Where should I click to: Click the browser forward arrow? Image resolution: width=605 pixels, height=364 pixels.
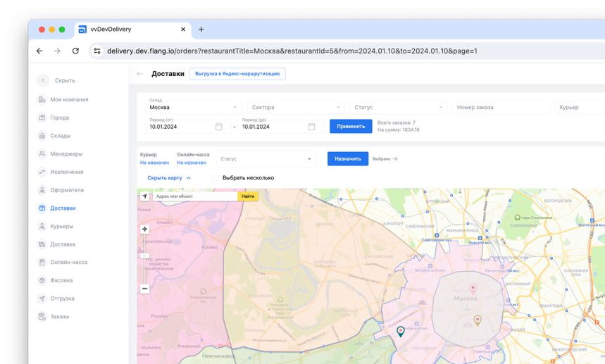coord(57,51)
